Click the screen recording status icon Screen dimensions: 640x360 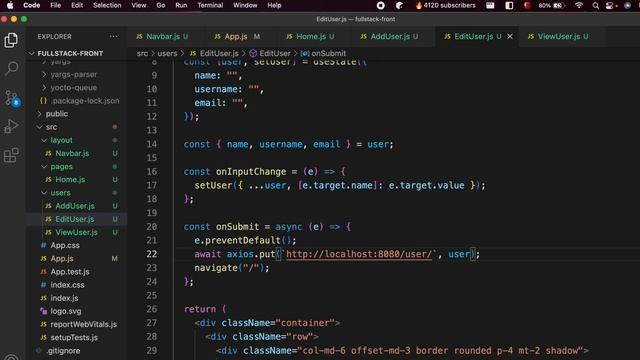[380, 5]
